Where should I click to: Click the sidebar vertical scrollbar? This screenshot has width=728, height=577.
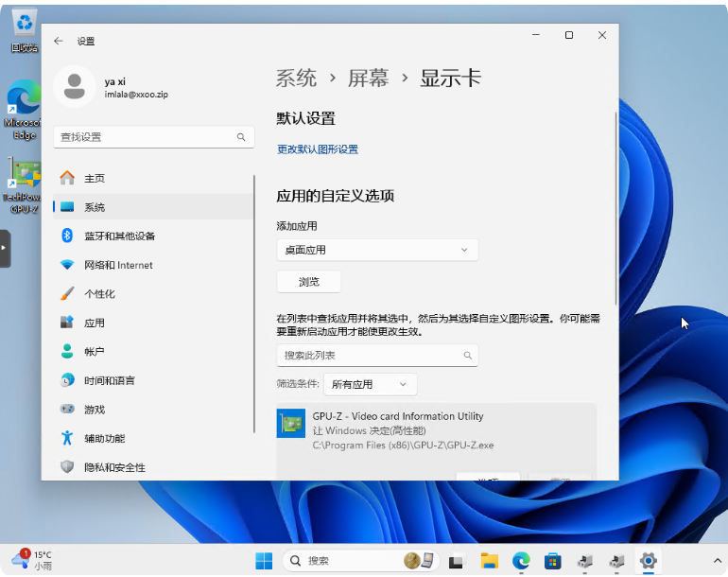click(254, 304)
